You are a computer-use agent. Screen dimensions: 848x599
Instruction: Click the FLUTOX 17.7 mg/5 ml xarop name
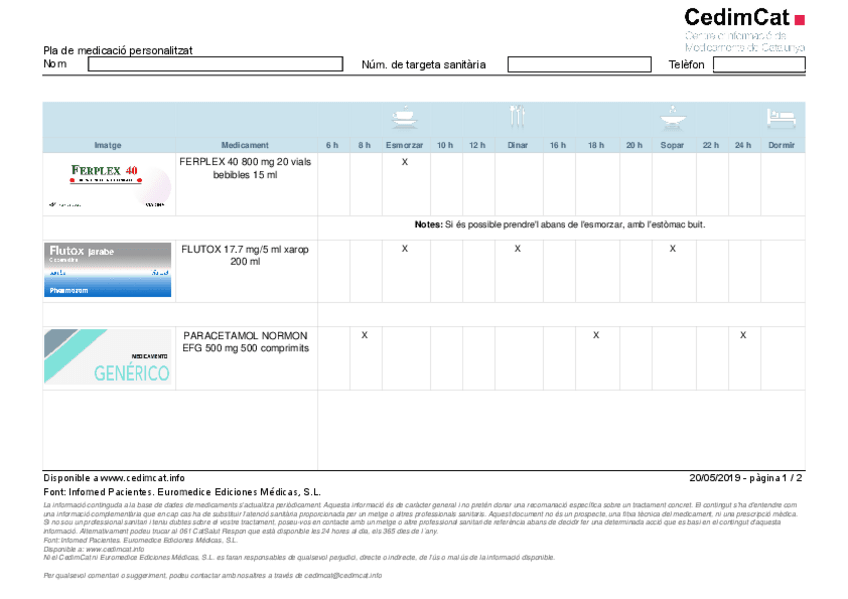coord(245,255)
